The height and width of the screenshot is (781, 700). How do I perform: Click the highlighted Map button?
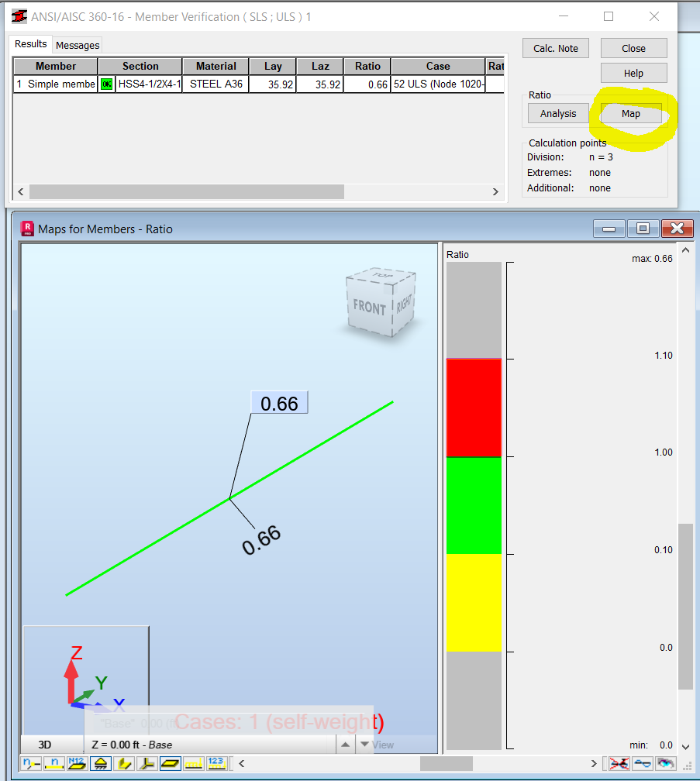point(630,113)
